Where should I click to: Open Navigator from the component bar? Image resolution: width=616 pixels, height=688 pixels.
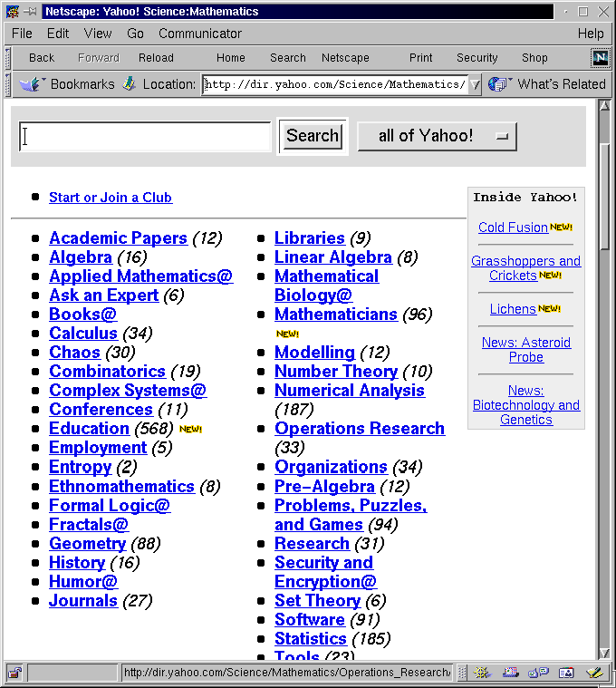point(481,673)
